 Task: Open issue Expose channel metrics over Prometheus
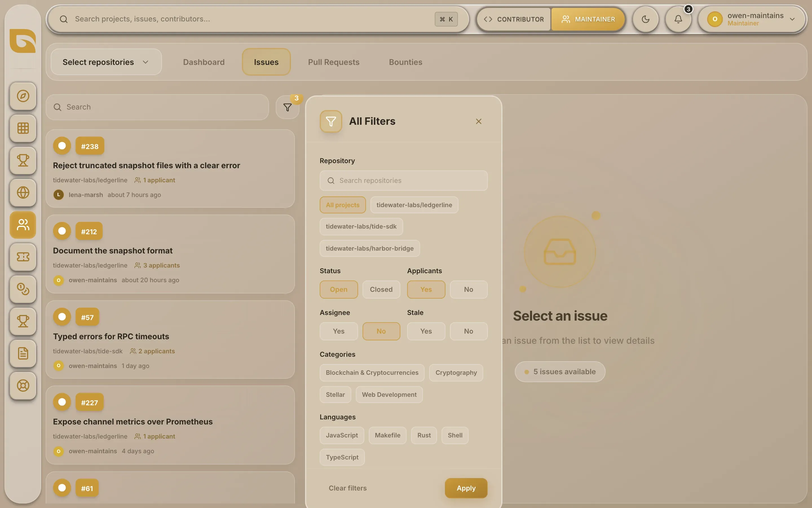click(170, 425)
